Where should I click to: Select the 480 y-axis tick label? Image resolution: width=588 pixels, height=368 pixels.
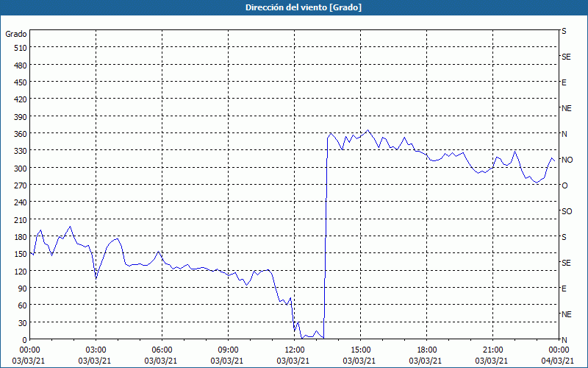21,66
